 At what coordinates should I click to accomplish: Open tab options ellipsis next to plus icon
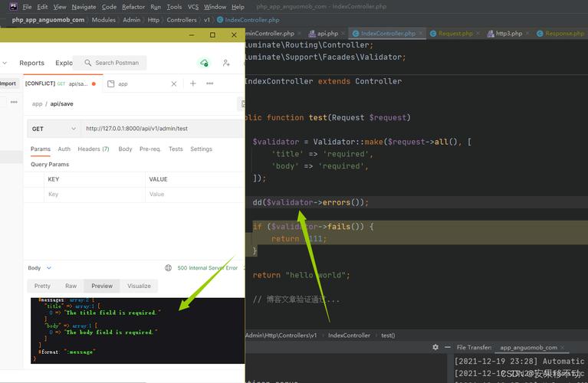click(209, 83)
